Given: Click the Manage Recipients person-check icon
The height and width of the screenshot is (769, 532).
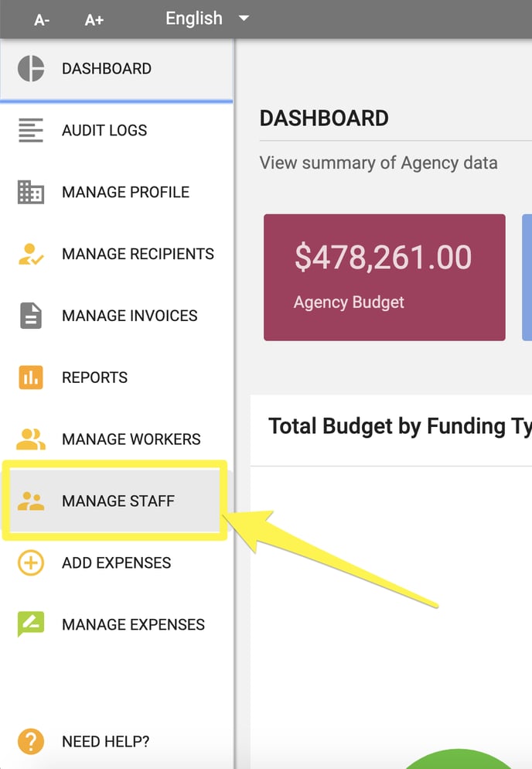Looking at the screenshot, I should click(x=31, y=254).
